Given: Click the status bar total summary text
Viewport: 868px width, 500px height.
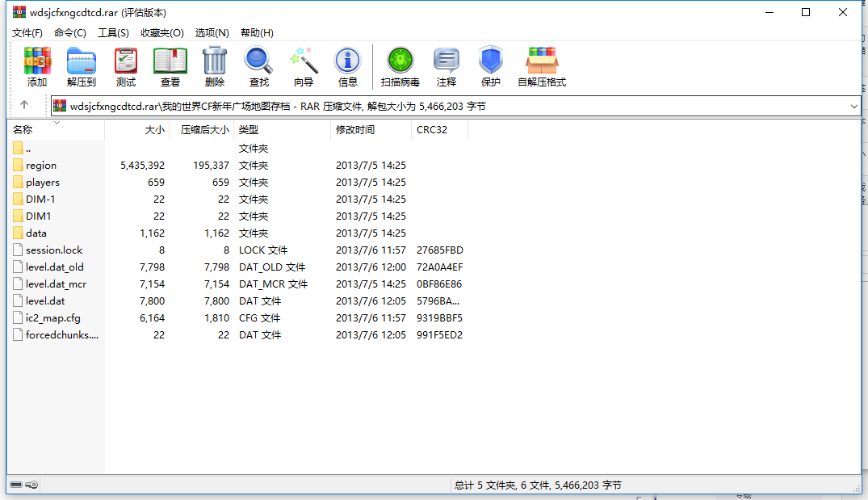Looking at the screenshot, I should click(538, 485).
